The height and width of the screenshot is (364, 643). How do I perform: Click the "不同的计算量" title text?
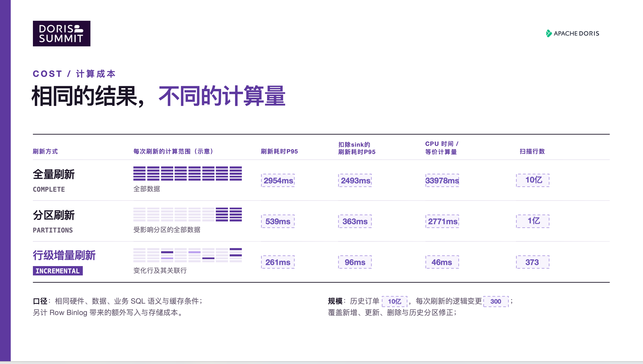point(222,96)
